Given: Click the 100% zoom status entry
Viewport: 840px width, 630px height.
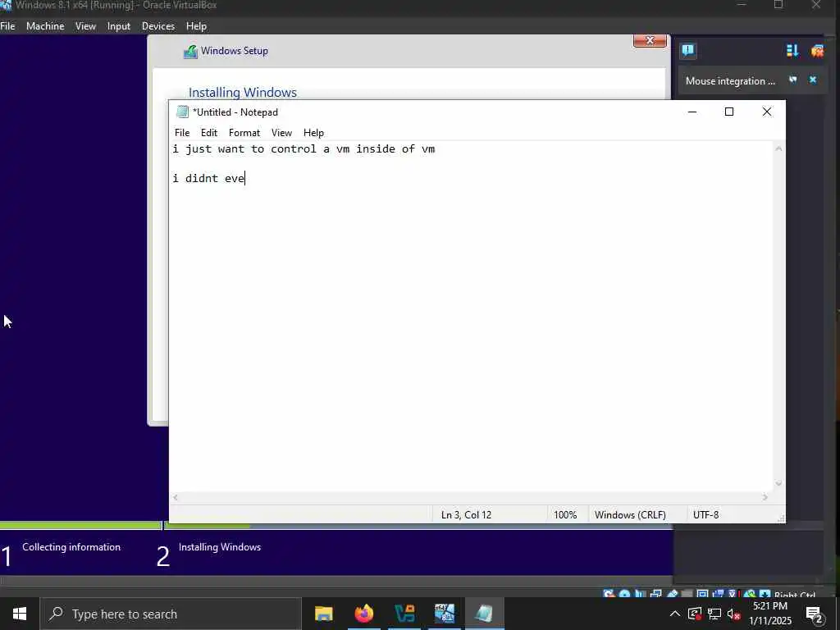Looking at the screenshot, I should tap(565, 515).
